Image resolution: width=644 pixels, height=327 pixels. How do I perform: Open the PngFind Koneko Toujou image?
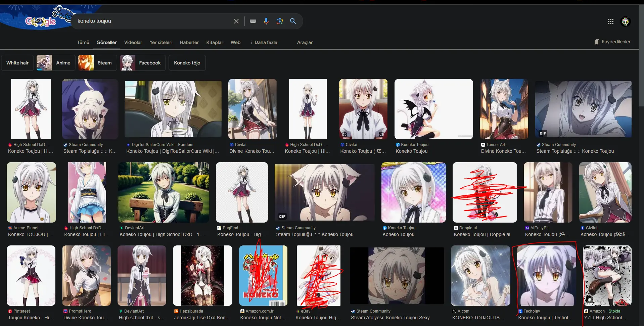click(242, 192)
